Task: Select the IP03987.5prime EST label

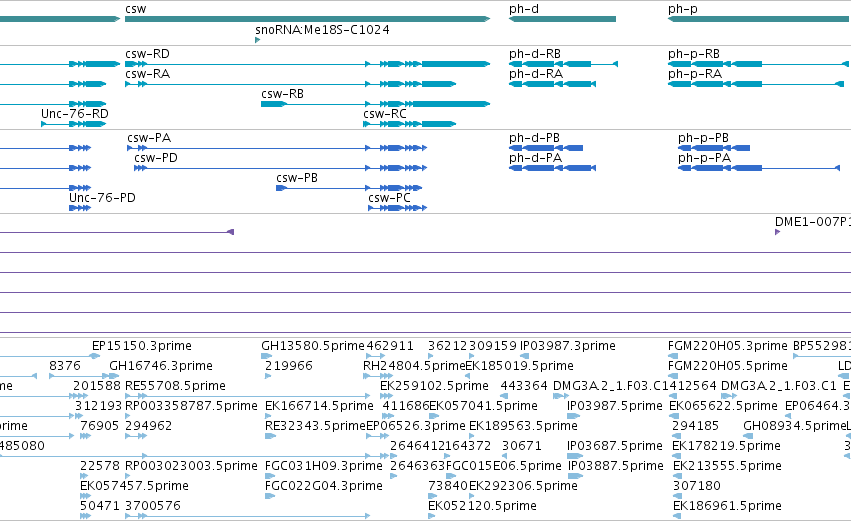Action: 615,406
